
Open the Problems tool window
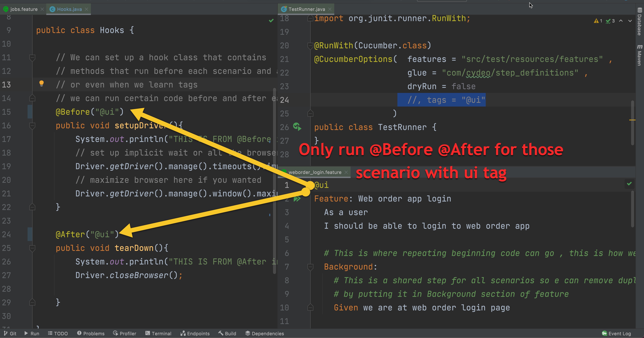point(91,333)
